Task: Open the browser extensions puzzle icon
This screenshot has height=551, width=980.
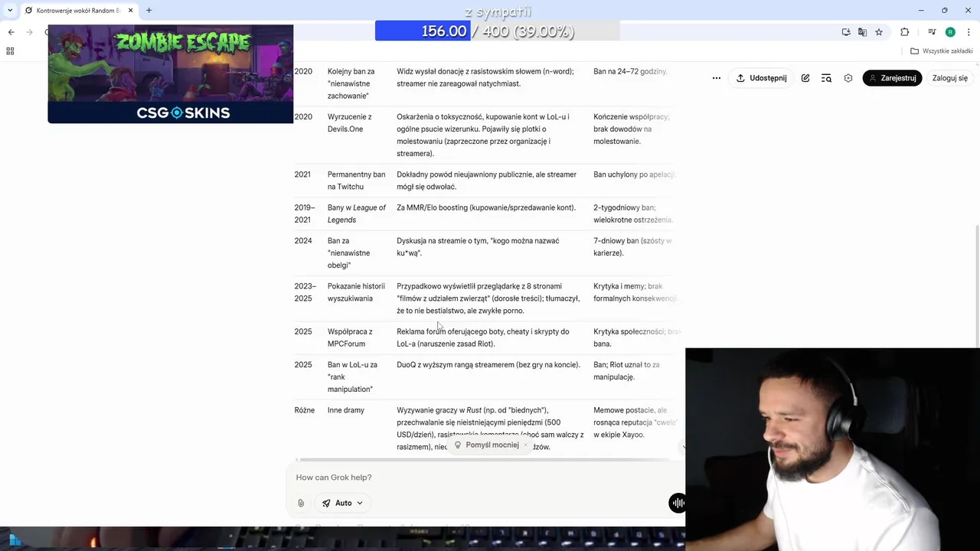Action: pyautogui.click(x=905, y=32)
